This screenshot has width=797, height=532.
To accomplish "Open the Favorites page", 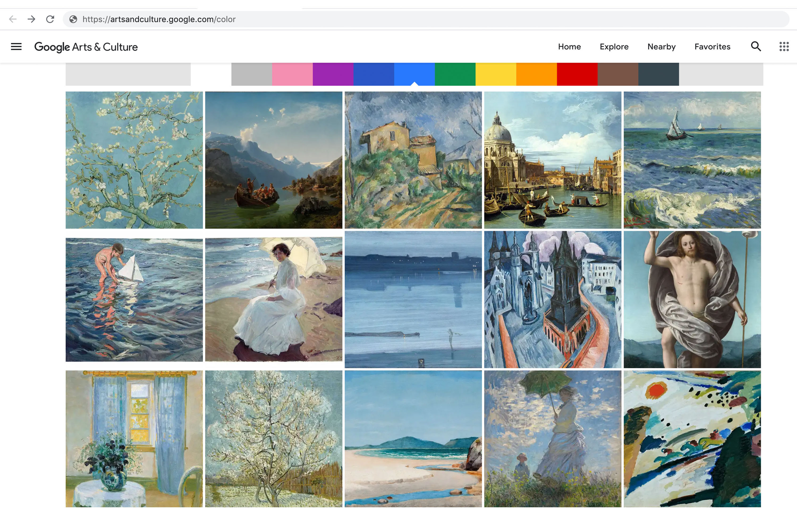I will tap(712, 46).
